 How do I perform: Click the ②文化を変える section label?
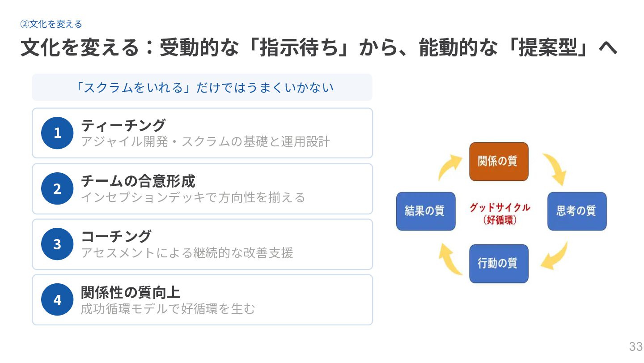(51, 24)
